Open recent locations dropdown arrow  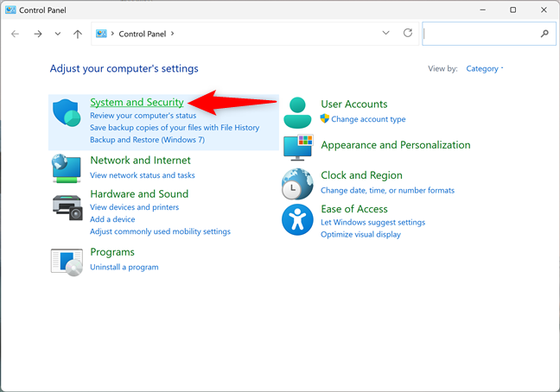click(x=58, y=34)
